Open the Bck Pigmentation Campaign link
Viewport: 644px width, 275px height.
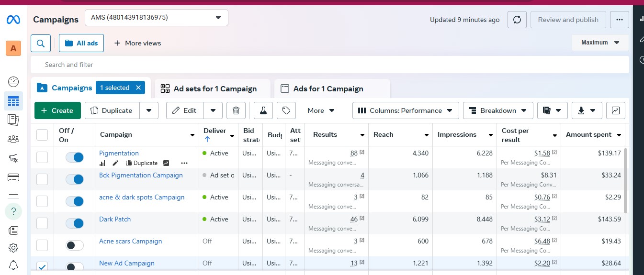tap(141, 175)
